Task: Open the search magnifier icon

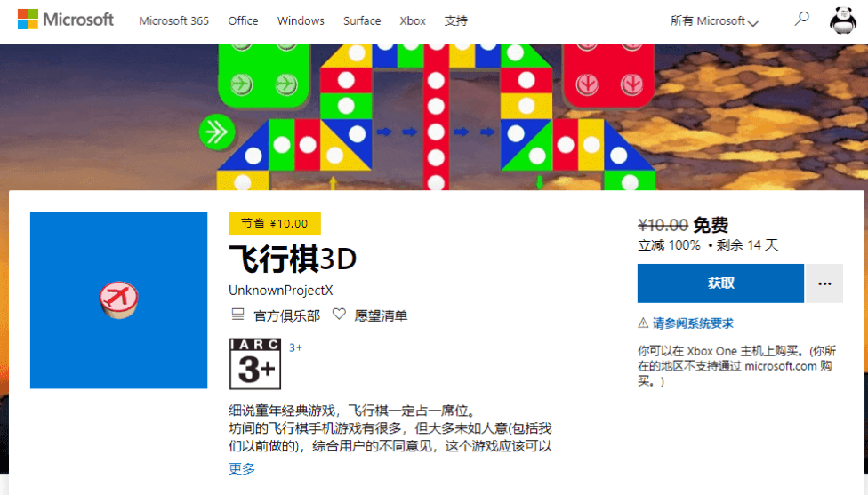Action: click(802, 19)
